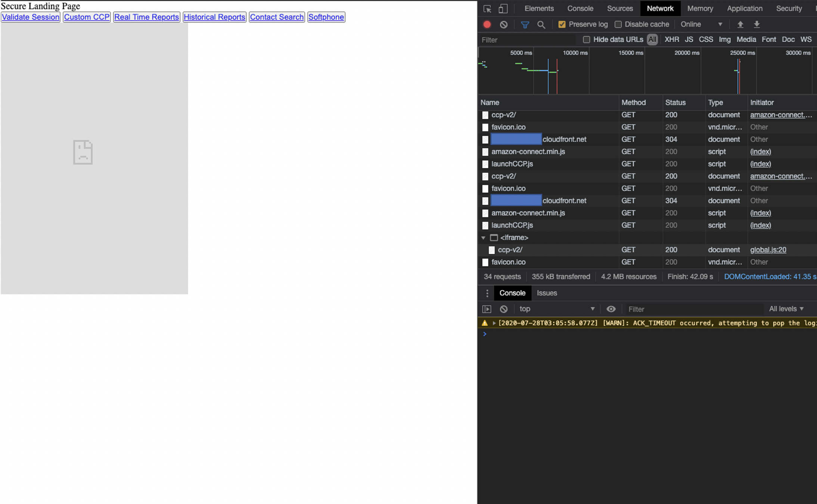Screen dimensions: 817x504
Task: Search within network requests
Action: tap(541, 24)
